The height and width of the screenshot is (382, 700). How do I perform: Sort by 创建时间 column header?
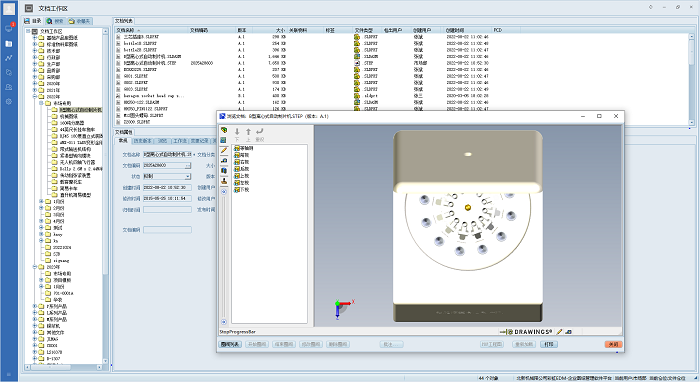pyautogui.click(x=467, y=30)
